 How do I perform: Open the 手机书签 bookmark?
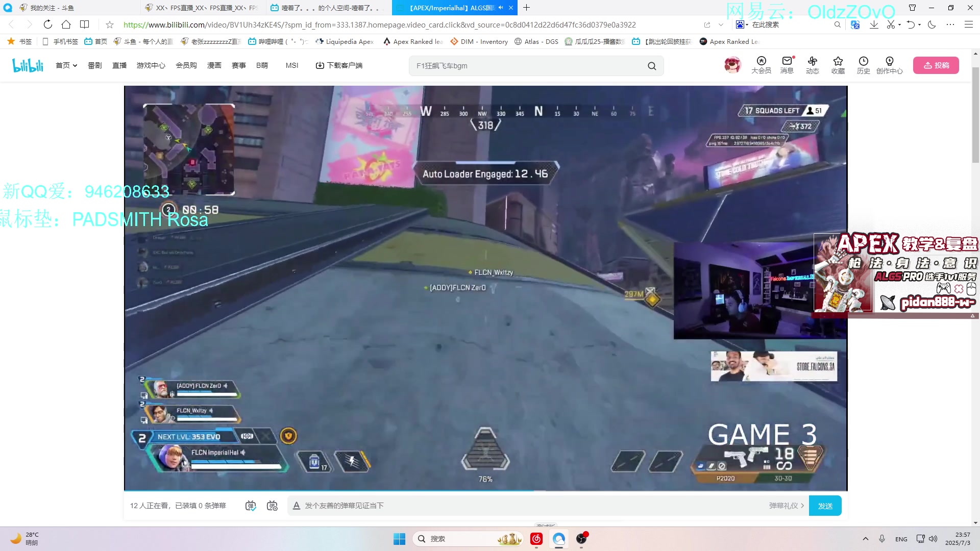(x=60, y=41)
